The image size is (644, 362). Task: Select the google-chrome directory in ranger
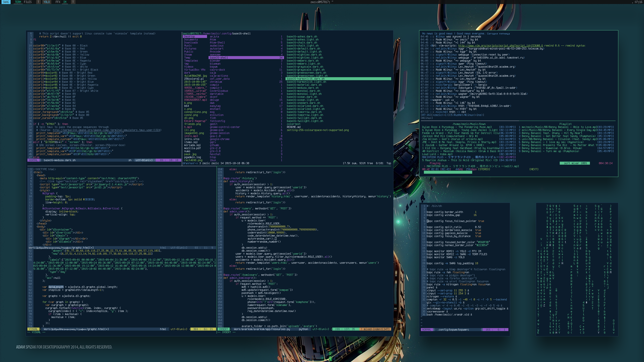pos(220,139)
